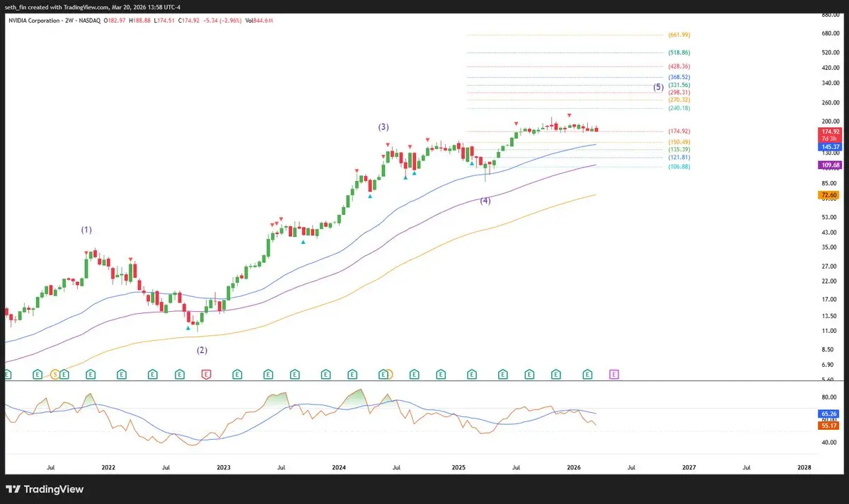Select the Elliott wave label (4)
849x504 pixels.
485,201
